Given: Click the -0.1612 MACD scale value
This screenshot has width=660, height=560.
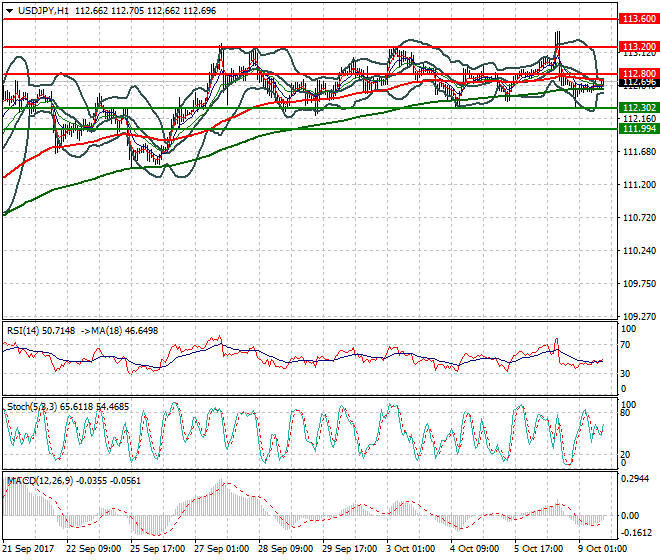Looking at the screenshot, I should click(x=636, y=533).
